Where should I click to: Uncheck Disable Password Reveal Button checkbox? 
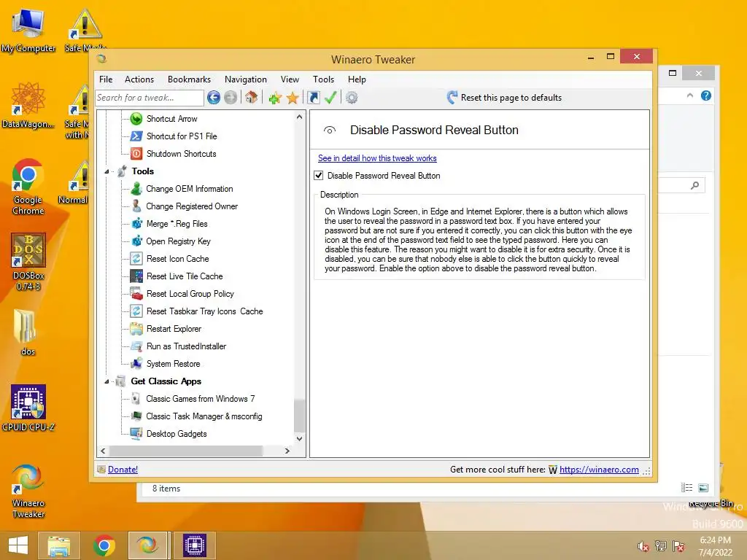point(319,176)
